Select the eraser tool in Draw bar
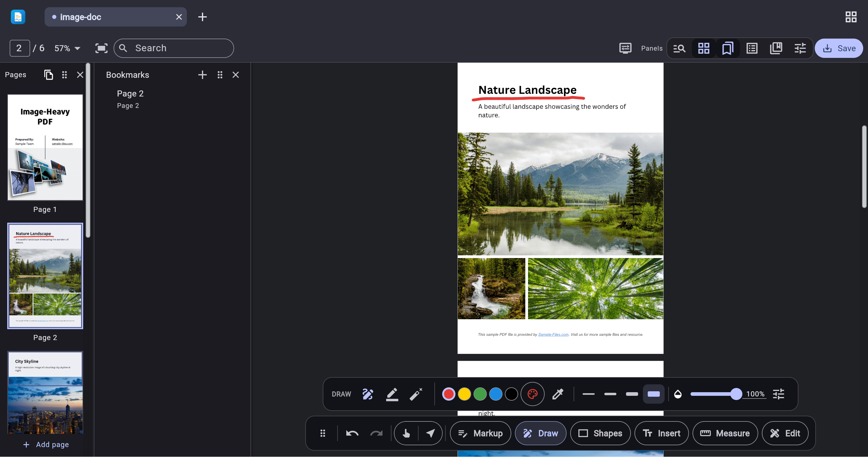 (x=416, y=394)
